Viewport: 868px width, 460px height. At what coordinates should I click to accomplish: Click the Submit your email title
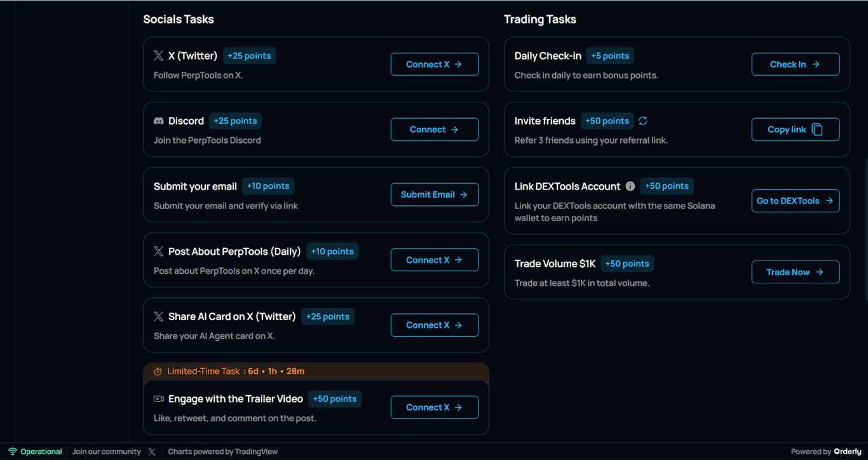(x=195, y=186)
